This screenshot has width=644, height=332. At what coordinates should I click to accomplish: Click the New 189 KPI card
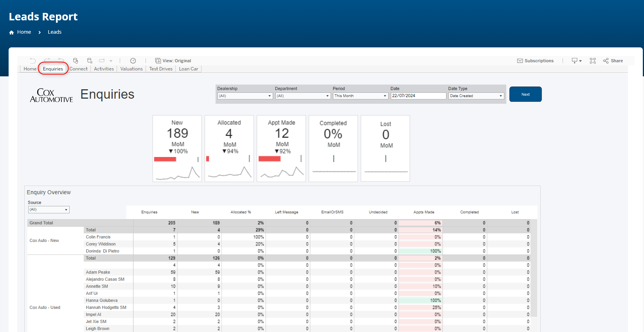pyautogui.click(x=177, y=148)
